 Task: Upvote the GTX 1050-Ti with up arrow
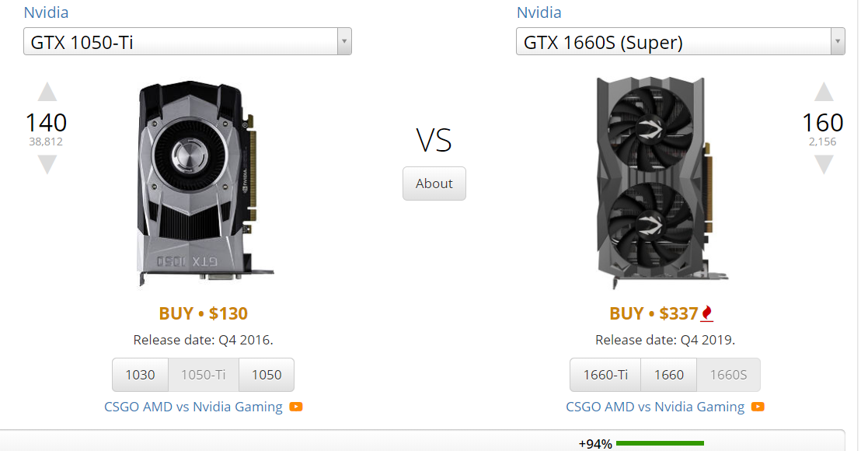(x=47, y=92)
